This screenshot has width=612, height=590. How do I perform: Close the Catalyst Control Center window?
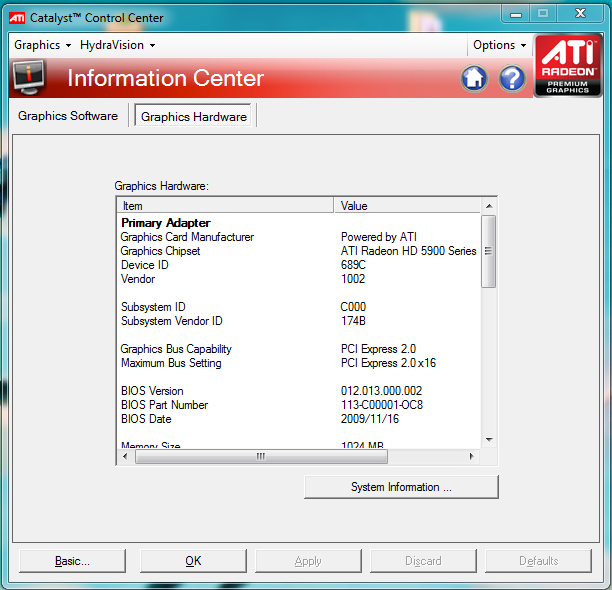click(x=581, y=14)
